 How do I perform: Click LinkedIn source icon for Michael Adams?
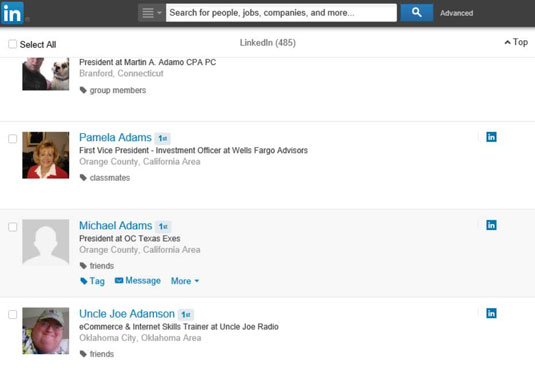[491, 225]
